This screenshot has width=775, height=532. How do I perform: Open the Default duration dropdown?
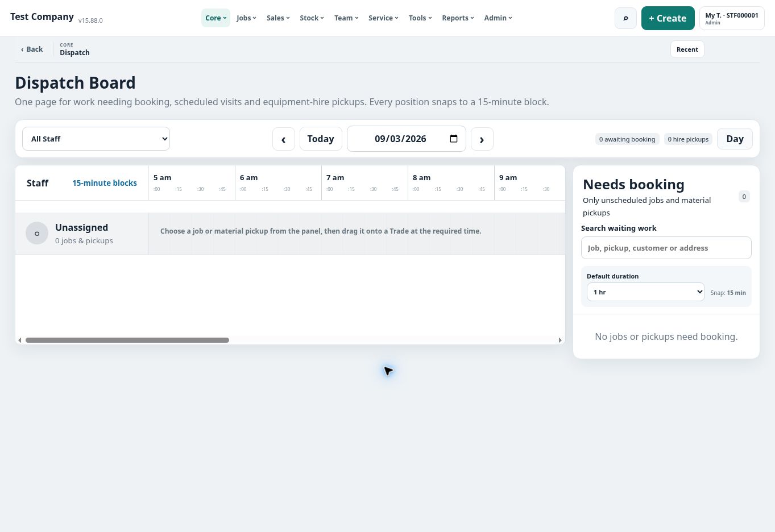pyautogui.click(x=645, y=292)
